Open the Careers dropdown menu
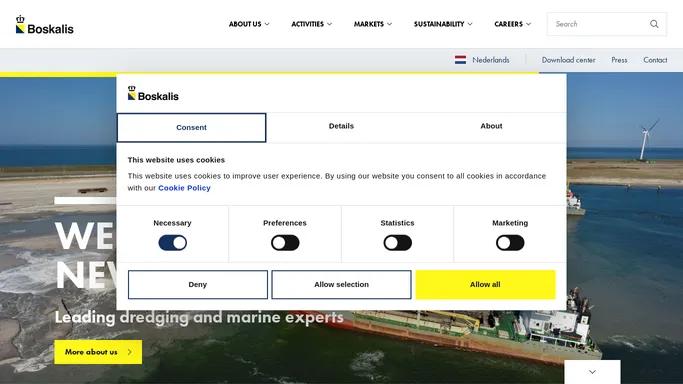This screenshot has width=683, height=384. [x=513, y=24]
